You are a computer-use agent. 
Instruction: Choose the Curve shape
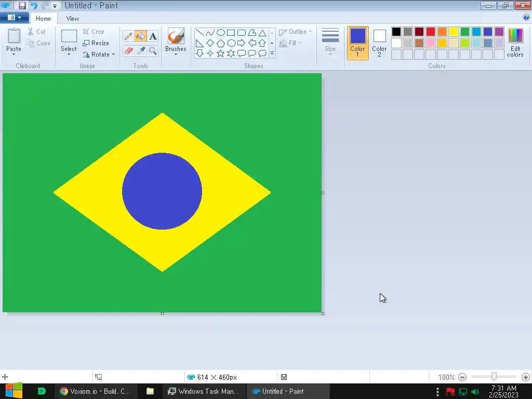[x=210, y=33]
